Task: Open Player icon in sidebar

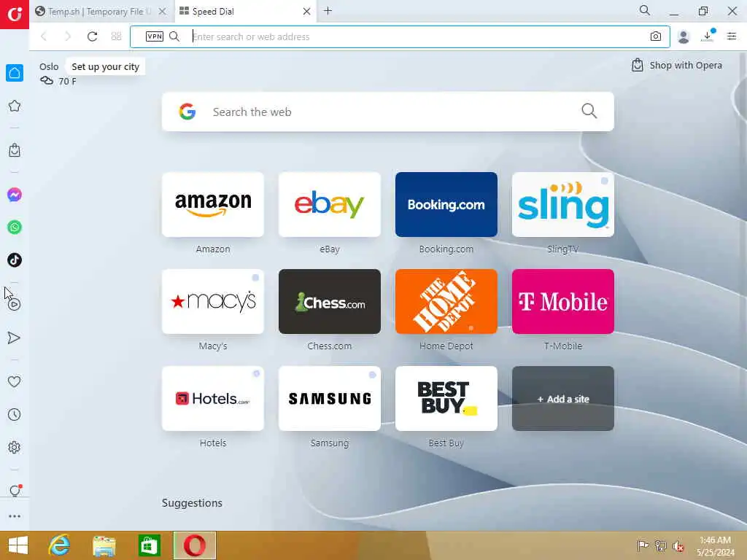Action: [x=15, y=304]
